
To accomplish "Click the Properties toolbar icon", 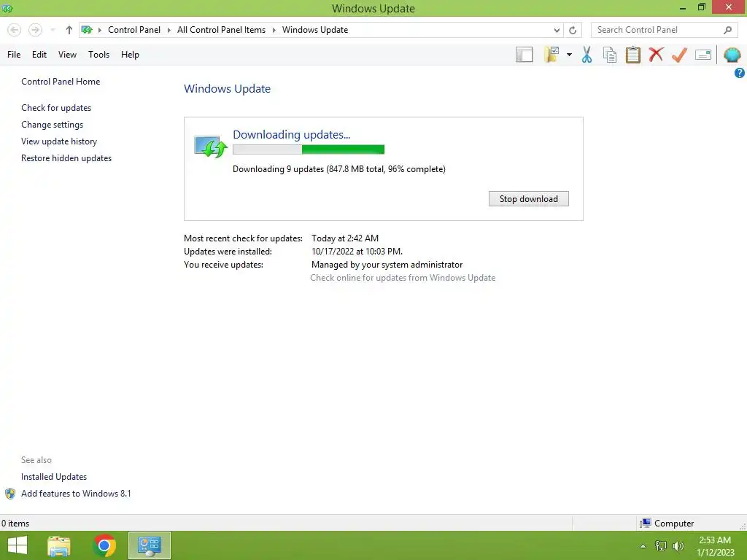I will click(x=703, y=55).
